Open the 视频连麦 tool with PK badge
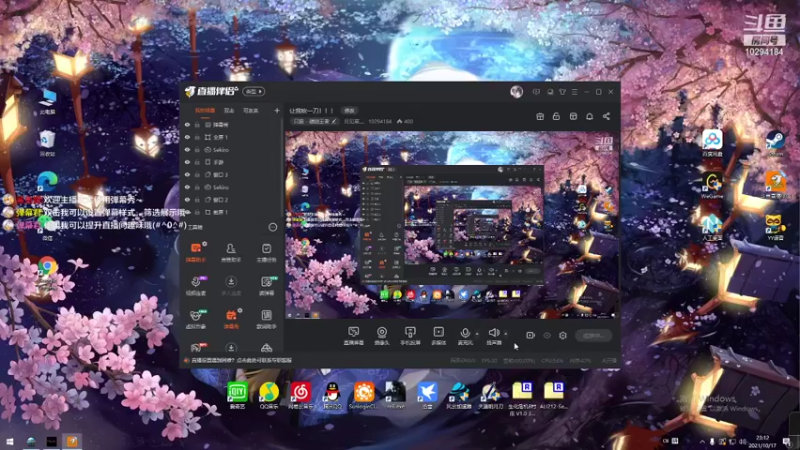This screenshot has width=800, height=450. coord(196,286)
